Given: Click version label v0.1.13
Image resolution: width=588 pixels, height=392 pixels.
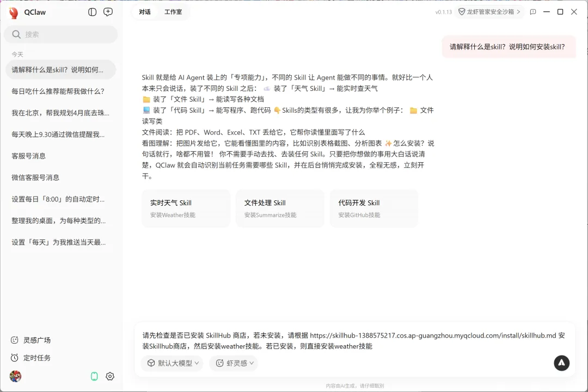Looking at the screenshot, I should [444, 12].
